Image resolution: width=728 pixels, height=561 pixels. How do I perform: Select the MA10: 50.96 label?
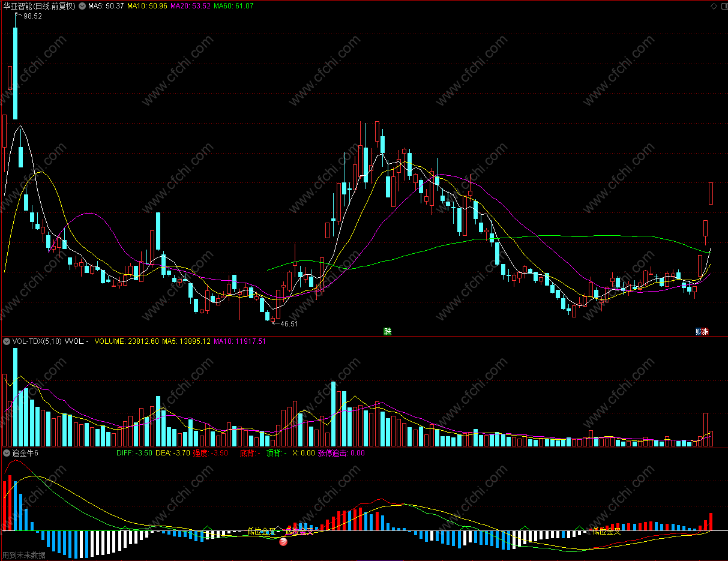pos(147,6)
